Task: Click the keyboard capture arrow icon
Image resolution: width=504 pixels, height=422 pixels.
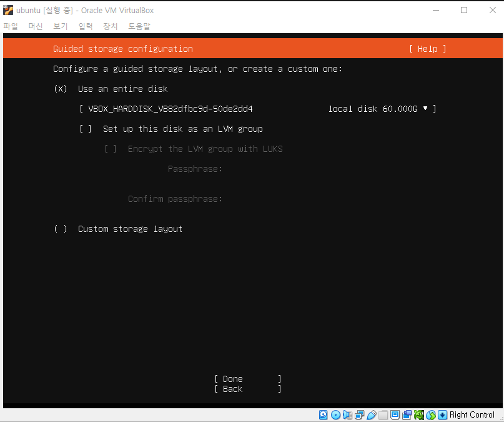Action: [443, 415]
